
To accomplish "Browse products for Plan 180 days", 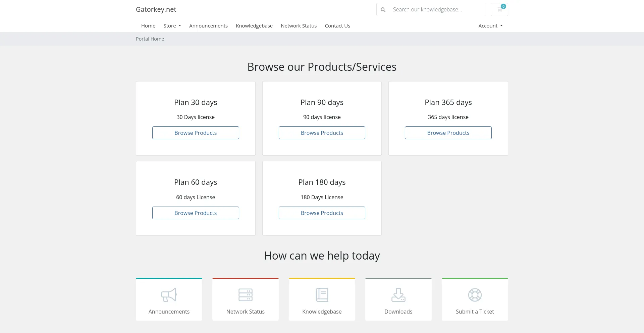I will pos(322,213).
